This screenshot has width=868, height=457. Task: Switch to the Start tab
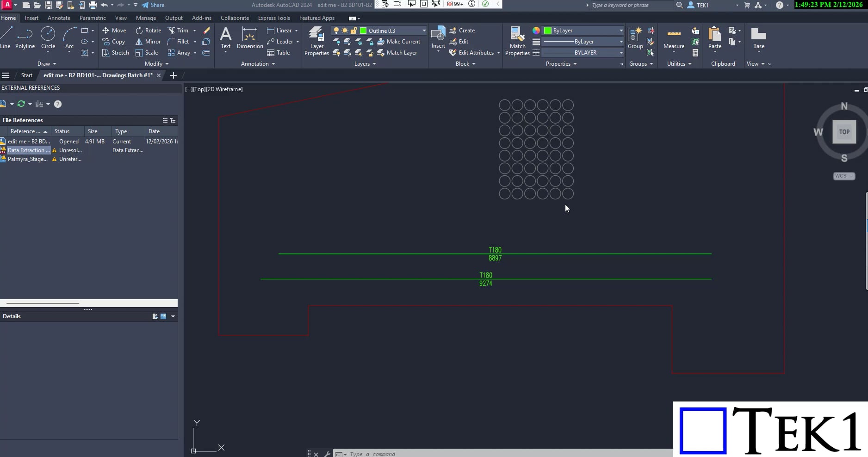pos(27,75)
